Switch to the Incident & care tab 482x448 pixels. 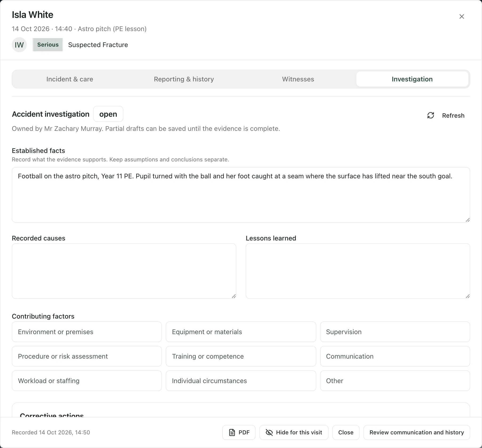tap(70, 79)
